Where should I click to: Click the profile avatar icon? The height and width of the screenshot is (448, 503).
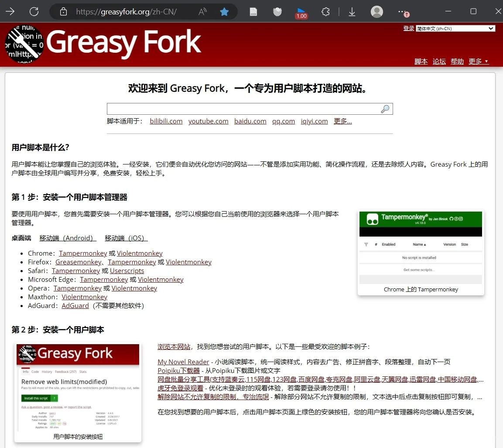(376, 11)
